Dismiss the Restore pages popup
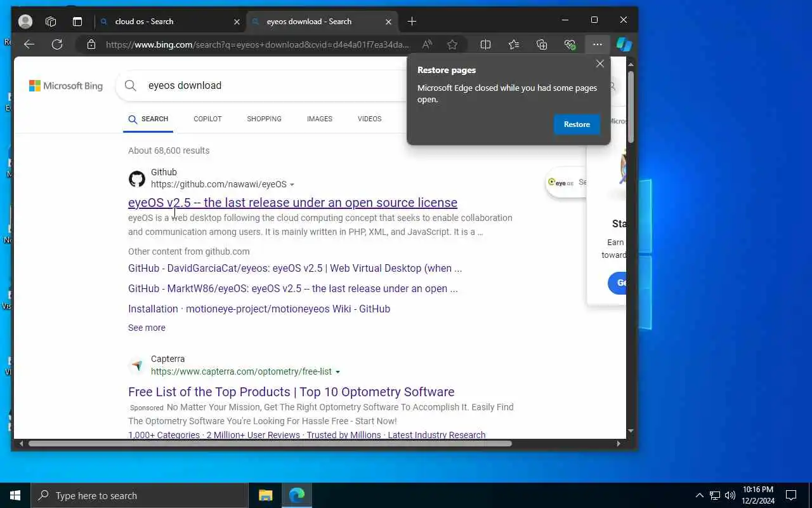Screen dimensions: 812x508 point(600,63)
